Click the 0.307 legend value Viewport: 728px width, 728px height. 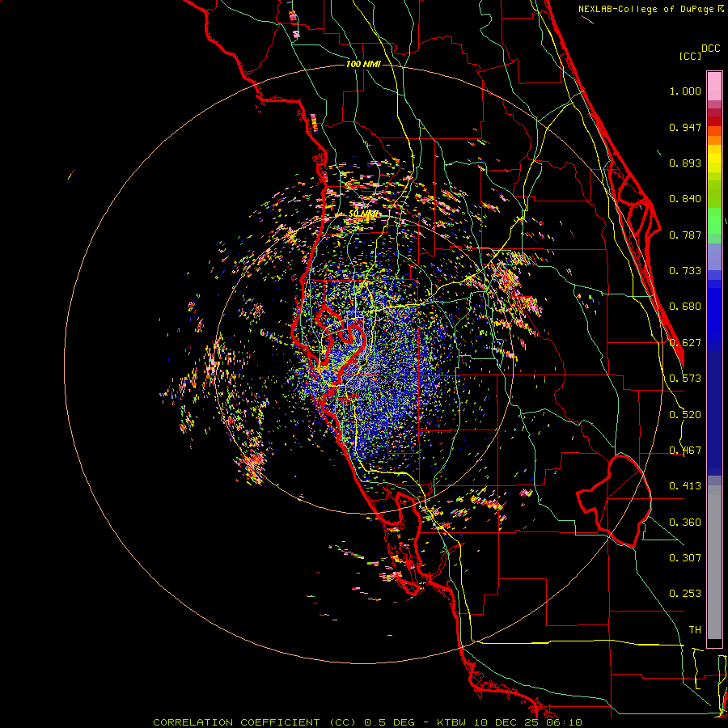point(685,558)
